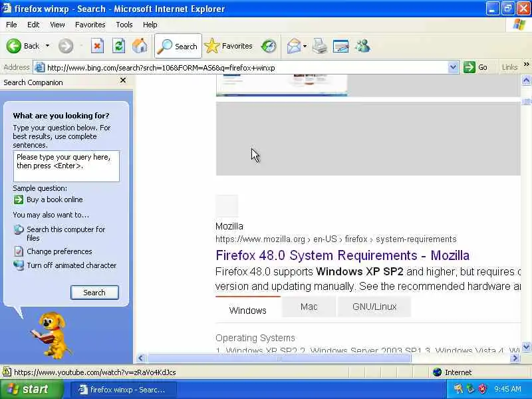The height and width of the screenshot is (399, 532).
Task: Open the Tools menu
Action: click(124, 25)
